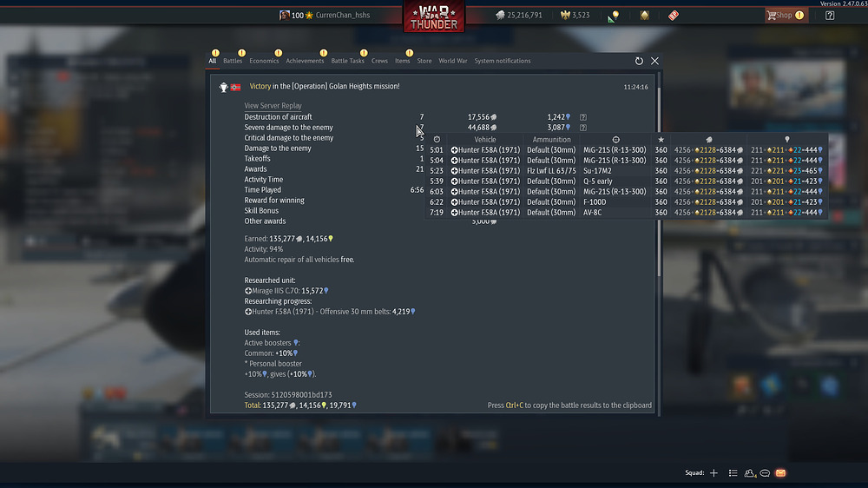Image resolution: width=868 pixels, height=488 pixels.
Task: Click the Personal booster line
Action: point(273,364)
